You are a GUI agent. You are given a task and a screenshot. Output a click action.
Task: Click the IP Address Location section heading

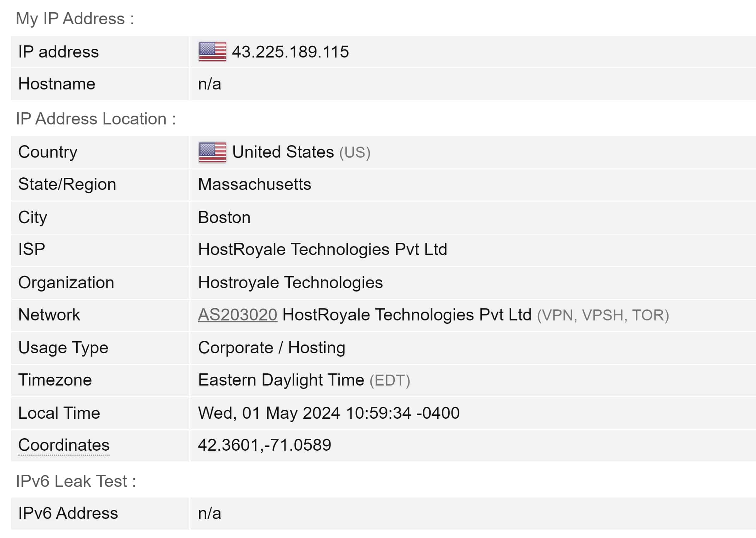[96, 119]
